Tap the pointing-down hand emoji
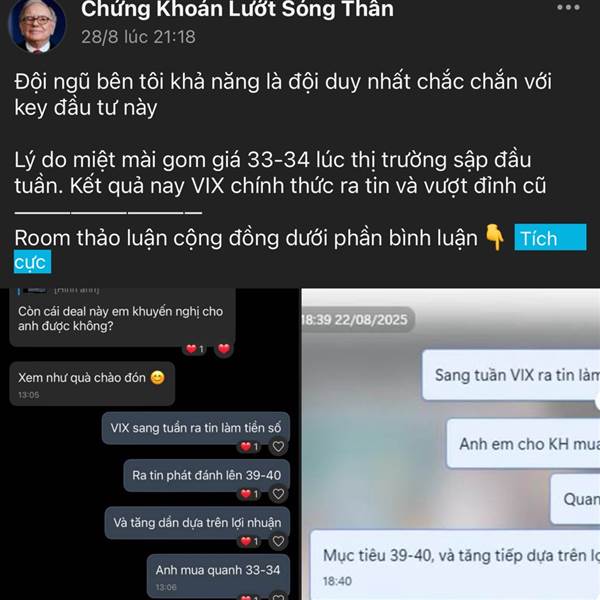 click(x=495, y=238)
